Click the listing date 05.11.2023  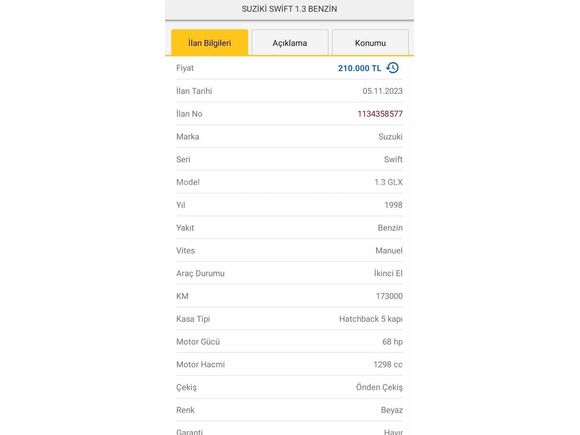click(x=382, y=91)
